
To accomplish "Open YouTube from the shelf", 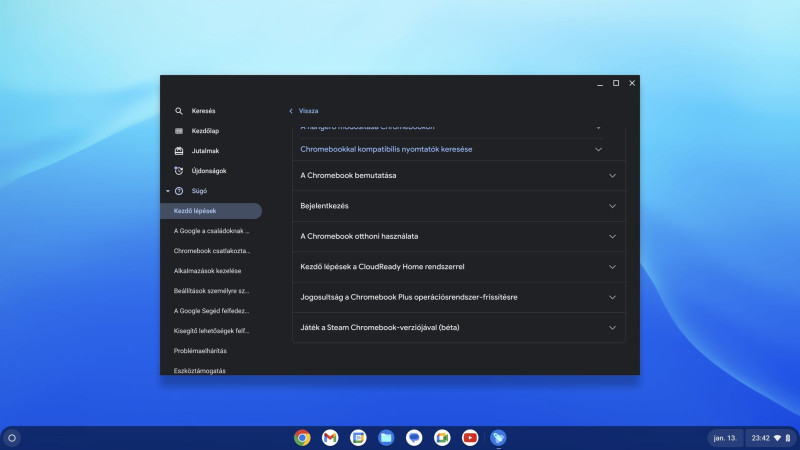I will point(470,438).
